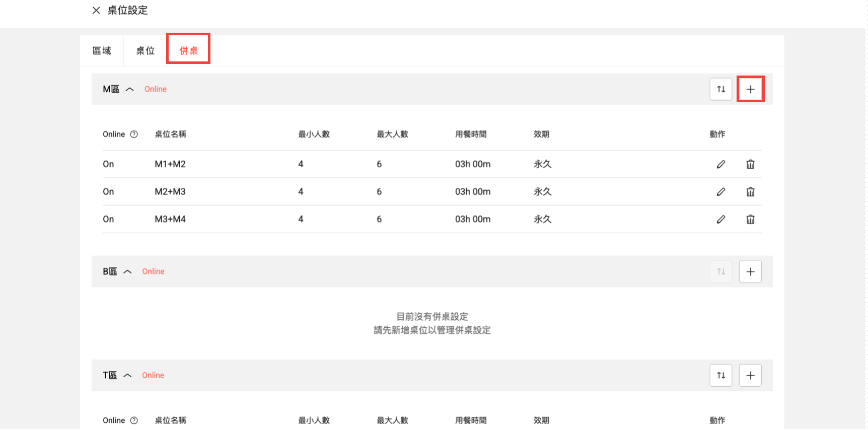Collapse the T區 section chevron
Image resolution: width=868 pixels, height=430 pixels.
[127, 376]
